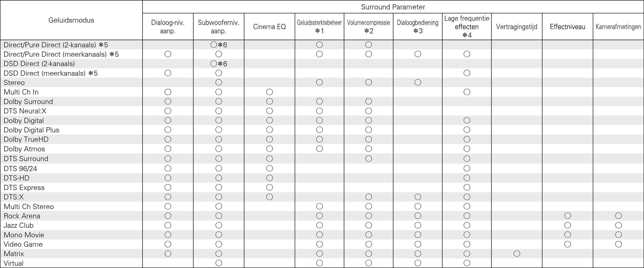Viewport: 644px width, 268px height.
Task: Click the Vertragingstijd column header
Action: click(x=516, y=27)
